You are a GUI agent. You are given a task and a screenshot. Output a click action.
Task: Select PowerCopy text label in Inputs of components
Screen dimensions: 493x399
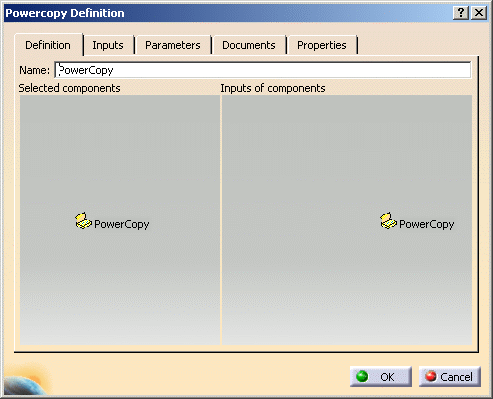click(427, 224)
